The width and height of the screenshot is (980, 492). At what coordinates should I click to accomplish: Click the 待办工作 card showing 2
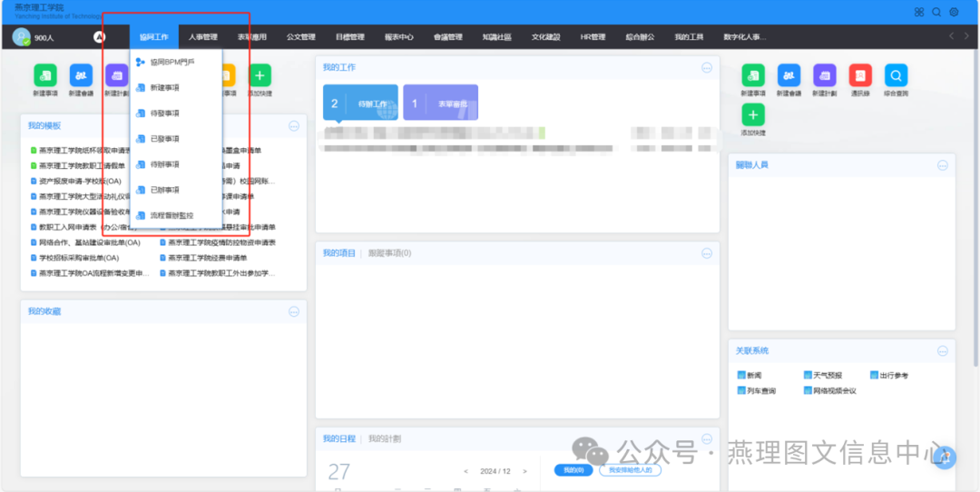coord(360,103)
